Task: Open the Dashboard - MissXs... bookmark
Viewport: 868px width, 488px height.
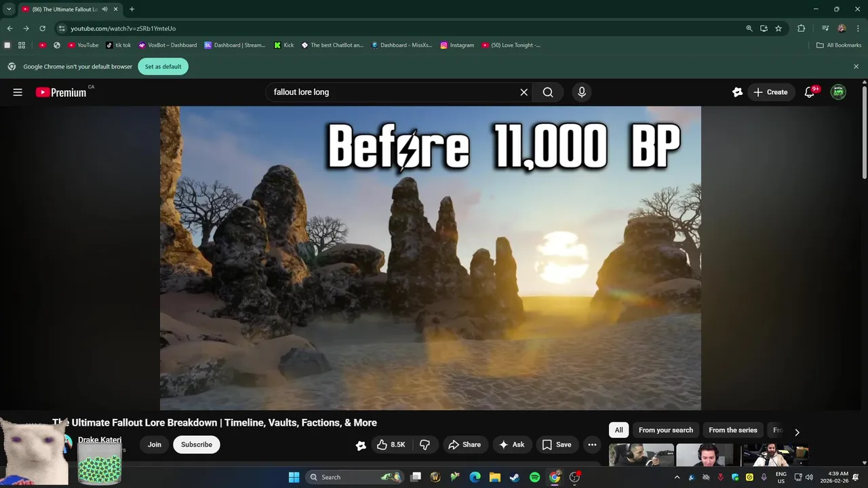Action: point(401,45)
